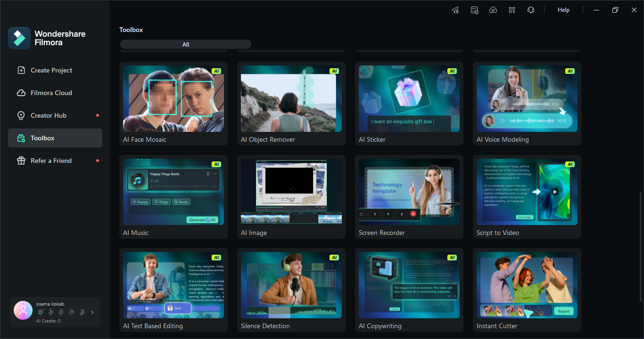Click the Creator Hub lightbulb icon

(x=21, y=115)
